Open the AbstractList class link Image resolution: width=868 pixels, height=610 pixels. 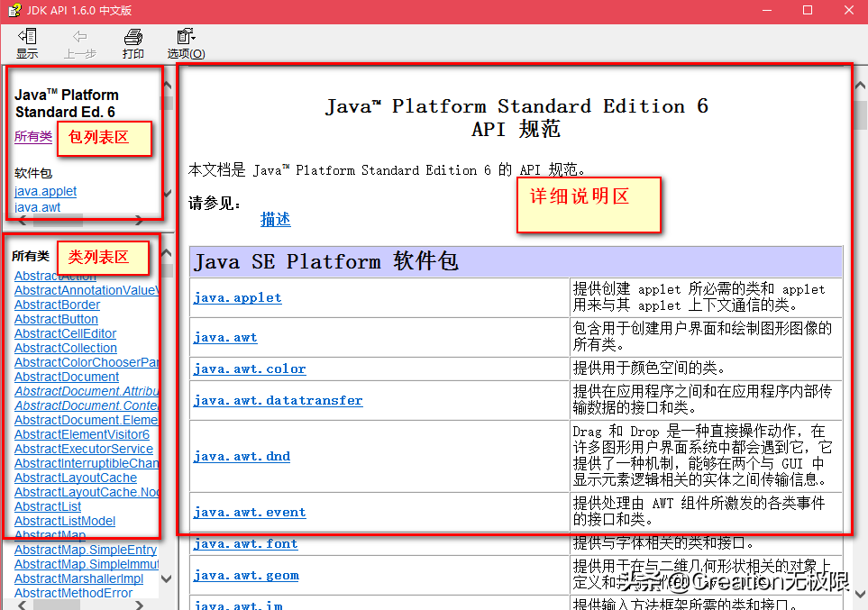click(48, 506)
